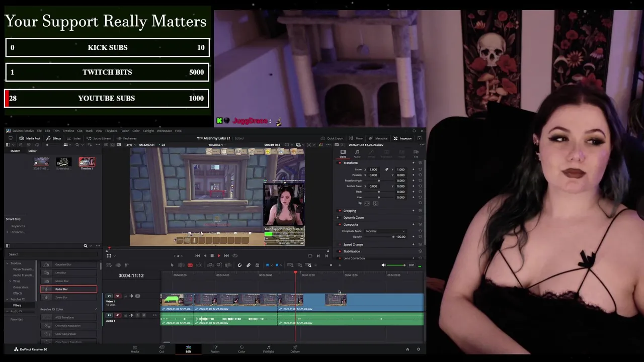The image size is (644, 362).
Task: Open the Timeline 1 name dropdown
Action: (218, 145)
